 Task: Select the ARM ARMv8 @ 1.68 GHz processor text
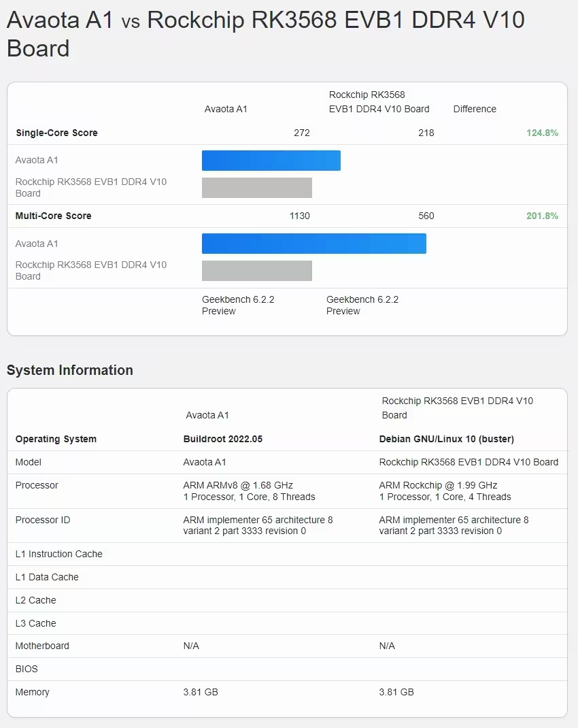(238, 485)
